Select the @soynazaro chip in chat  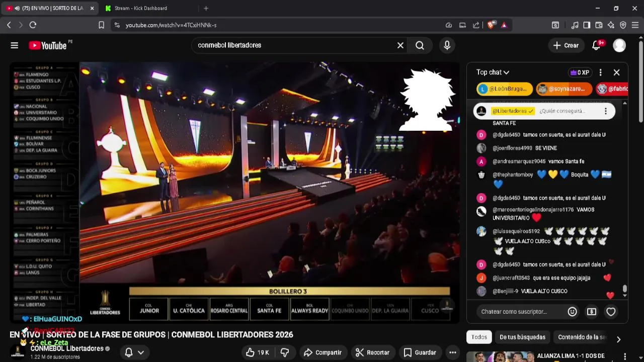click(564, 89)
